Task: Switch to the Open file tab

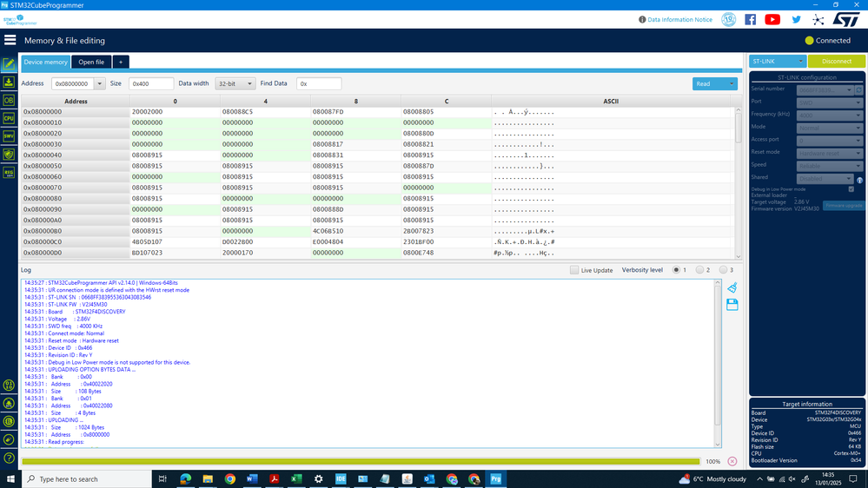Action: pos(91,62)
